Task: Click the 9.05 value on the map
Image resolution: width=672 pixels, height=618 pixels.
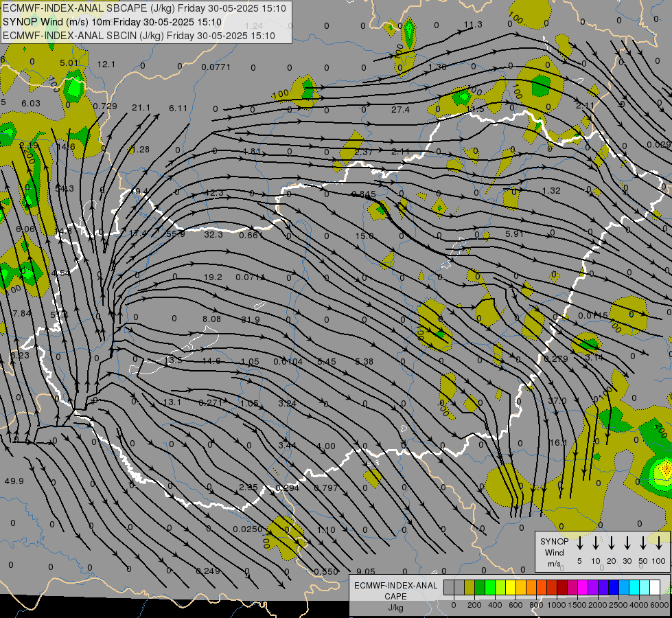Action: (x=366, y=571)
